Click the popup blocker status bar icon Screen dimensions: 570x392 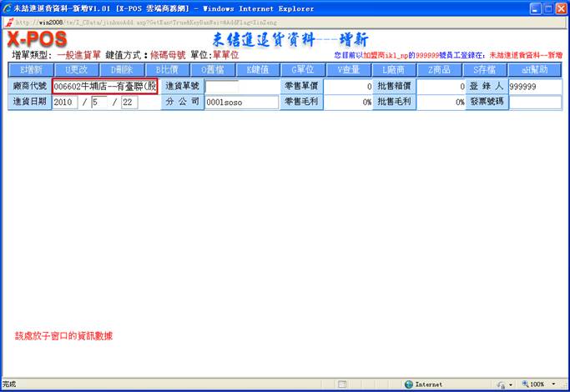point(341,384)
